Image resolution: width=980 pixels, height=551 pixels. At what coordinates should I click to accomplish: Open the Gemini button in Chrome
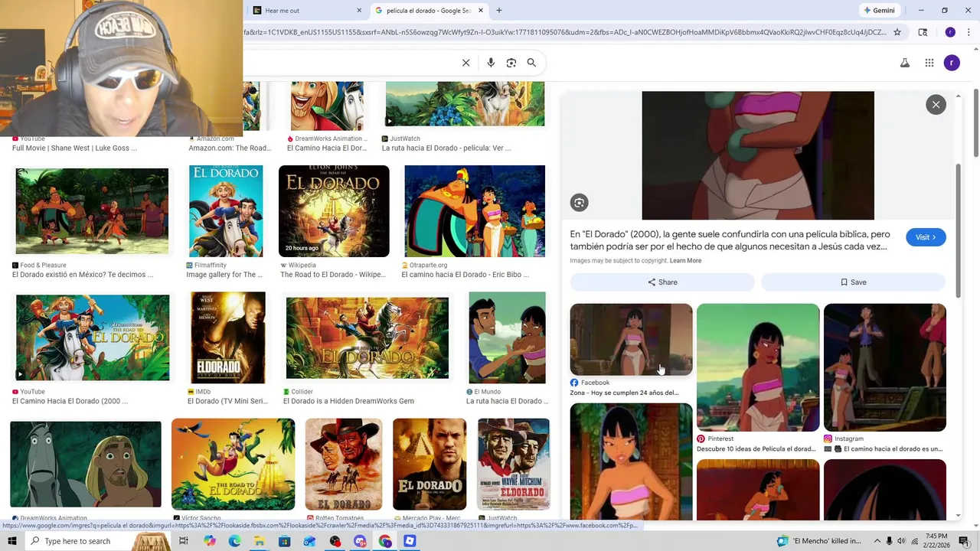coord(879,11)
